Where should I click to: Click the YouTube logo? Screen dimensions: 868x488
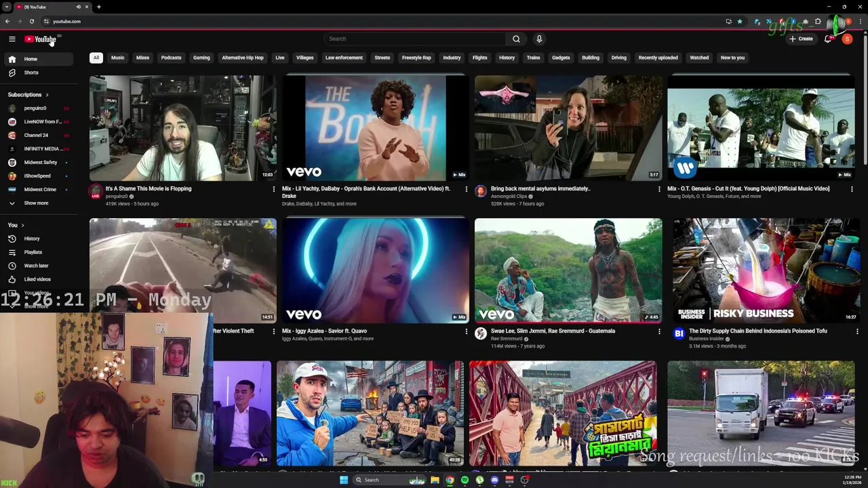coord(40,39)
